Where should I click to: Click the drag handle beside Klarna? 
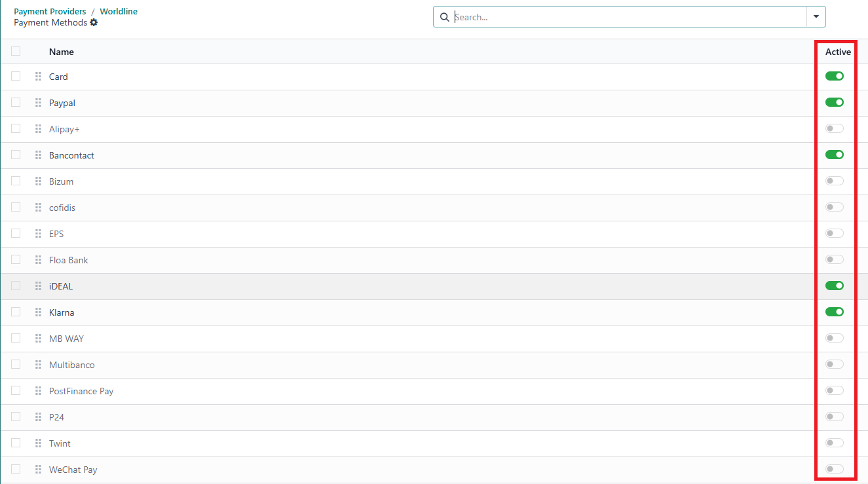pyautogui.click(x=38, y=312)
